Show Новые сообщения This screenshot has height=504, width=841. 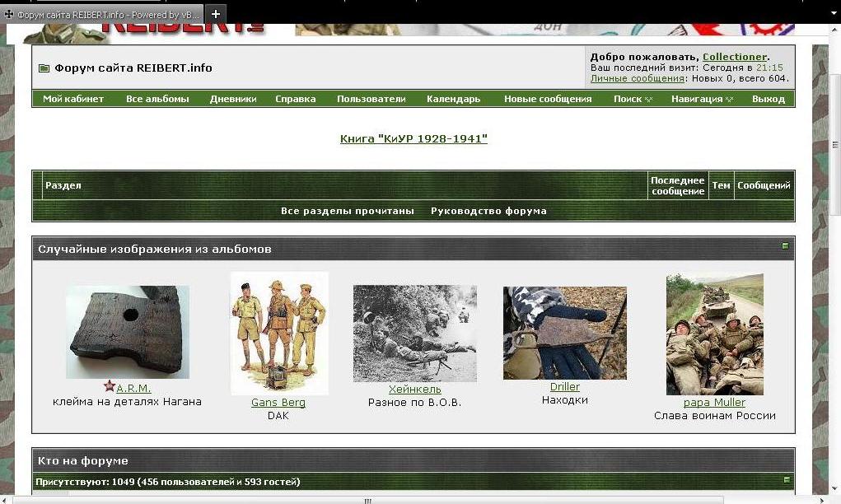click(x=548, y=99)
